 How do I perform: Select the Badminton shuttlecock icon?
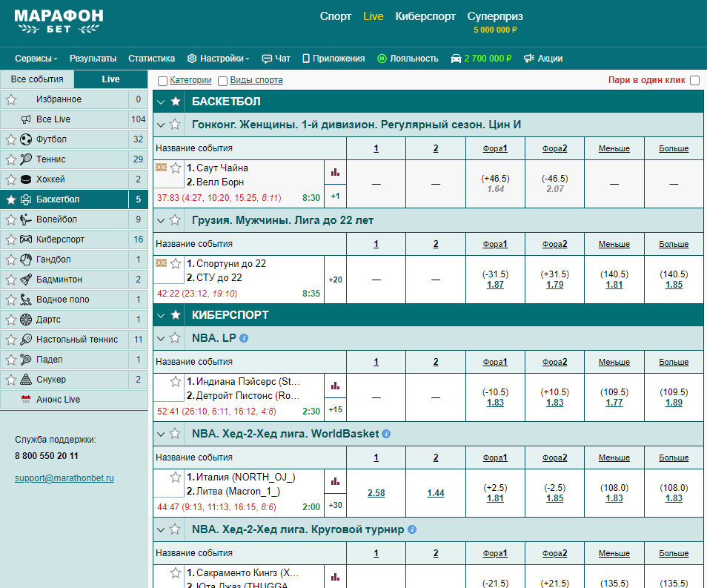26,280
